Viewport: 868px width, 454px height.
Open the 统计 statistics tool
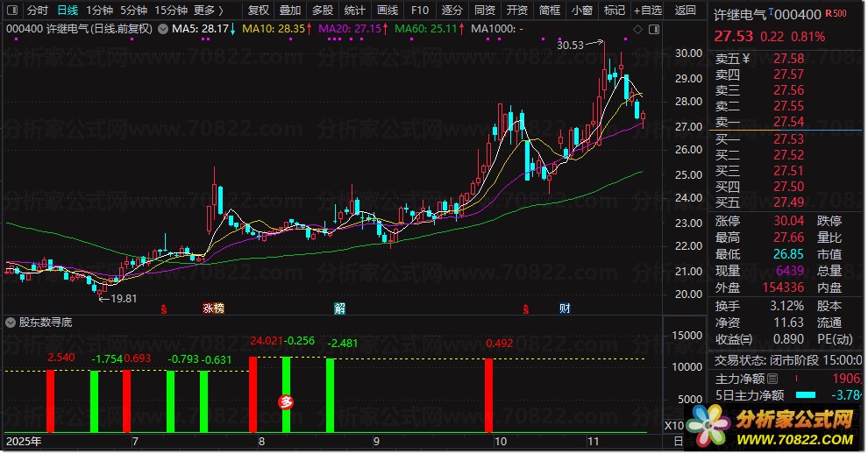(x=355, y=10)
